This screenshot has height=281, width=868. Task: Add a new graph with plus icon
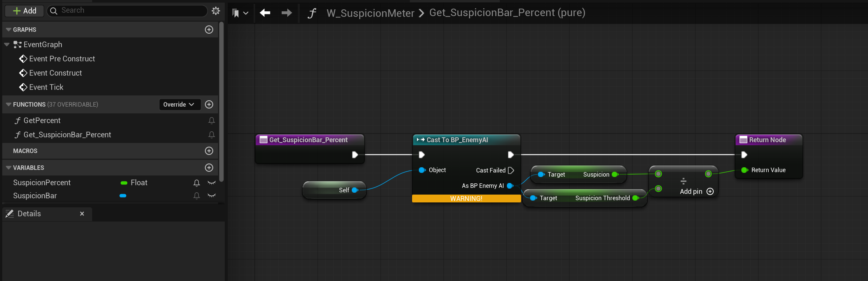click(209, 30)
